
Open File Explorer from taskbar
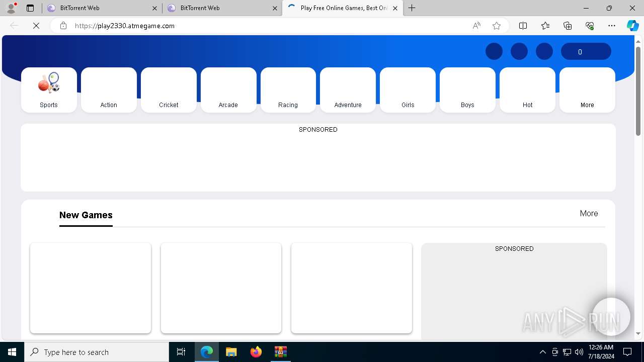point(231,352)
